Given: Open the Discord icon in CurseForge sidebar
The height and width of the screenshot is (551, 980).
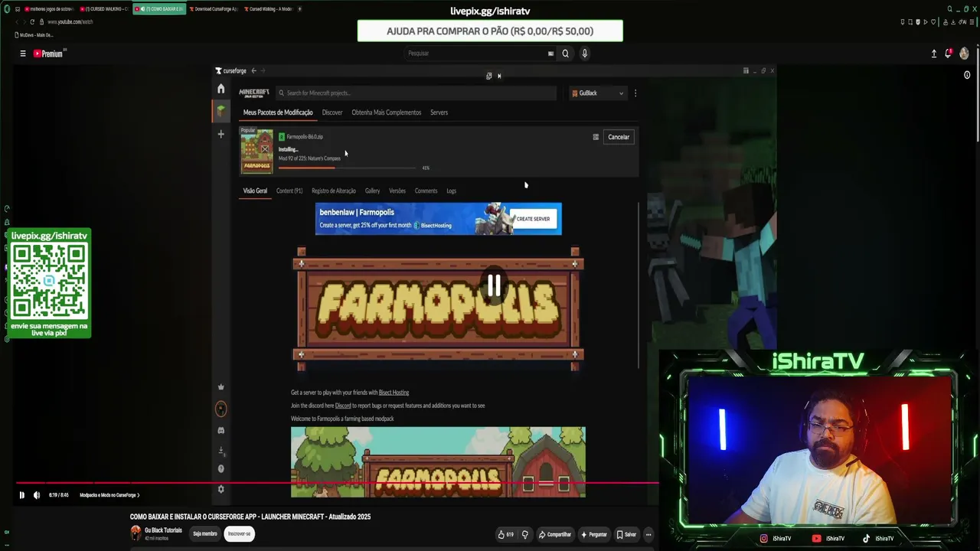Looking at the screenshot, I should [220, 430].
